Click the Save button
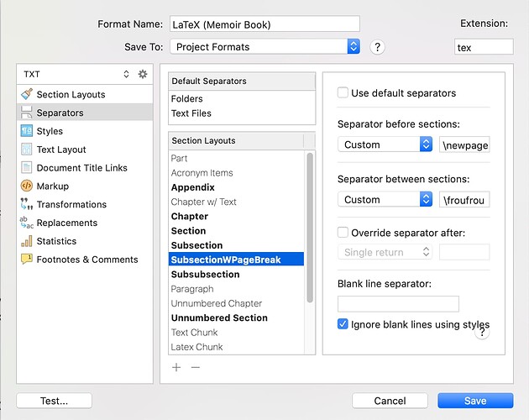This screenshot has height=420, width=529. coord(475,401)
